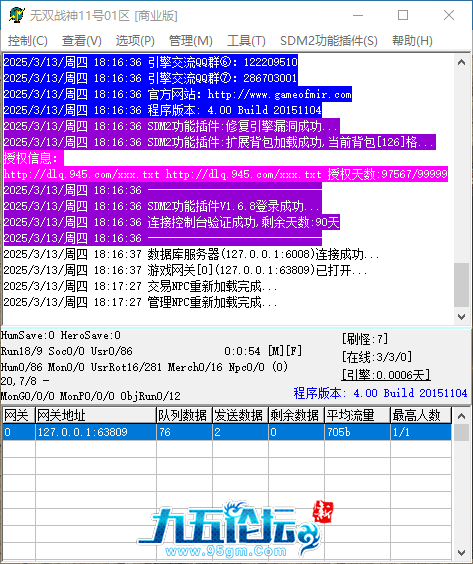Screen dimensions: 473x564
Task: Click the HumSave:0 HeroSave:0 status text
Action: pos(61,335)
